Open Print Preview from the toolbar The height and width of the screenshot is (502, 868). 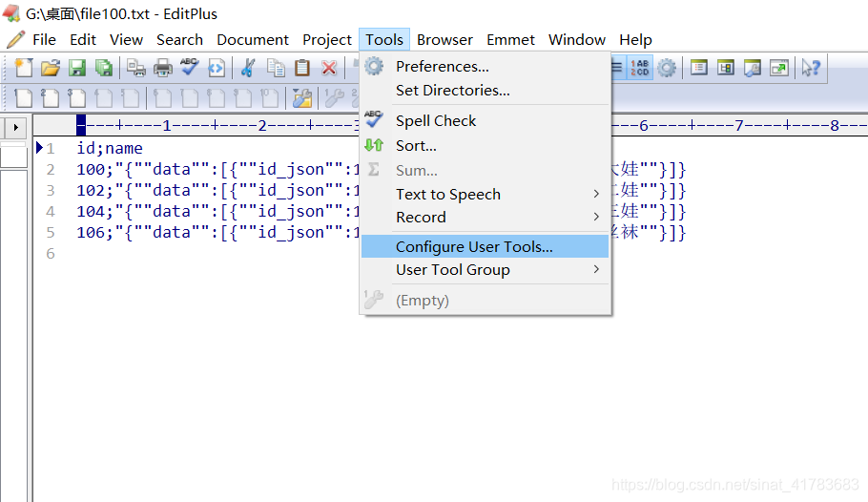click(135, 68)
